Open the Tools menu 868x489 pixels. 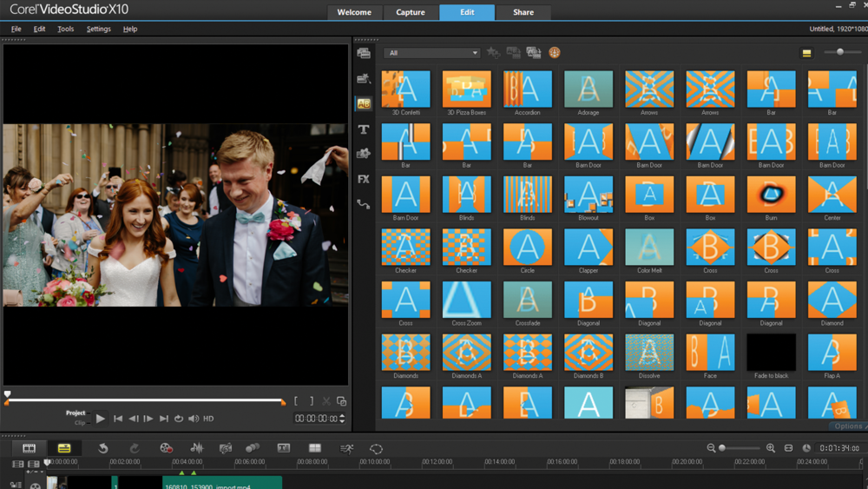click(x=65, y=29)
